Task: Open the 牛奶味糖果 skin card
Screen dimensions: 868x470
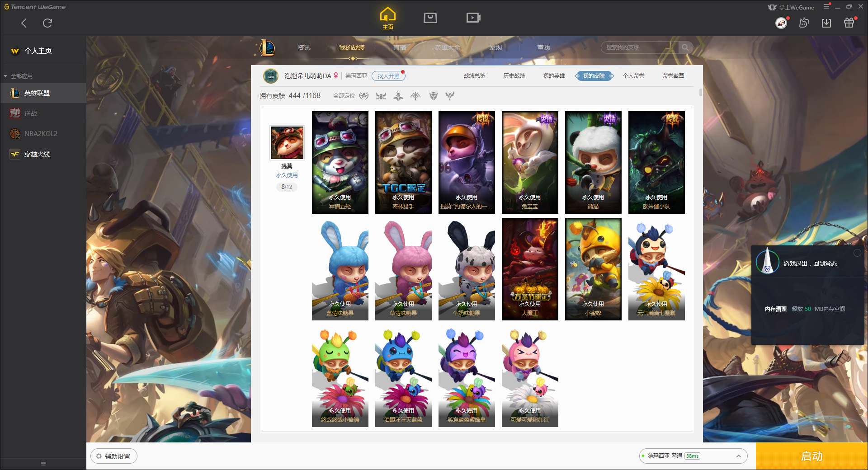Action: (x=467, y=269)
